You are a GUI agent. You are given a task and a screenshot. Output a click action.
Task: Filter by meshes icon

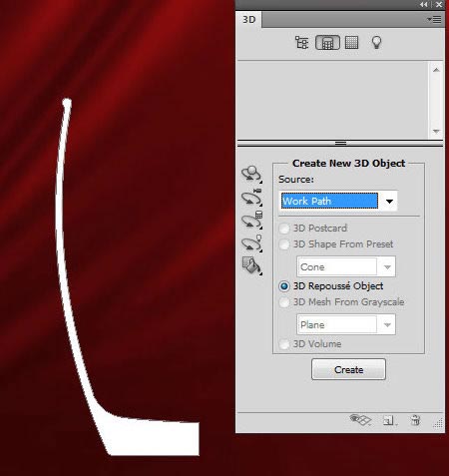click(x=327, y=43)
